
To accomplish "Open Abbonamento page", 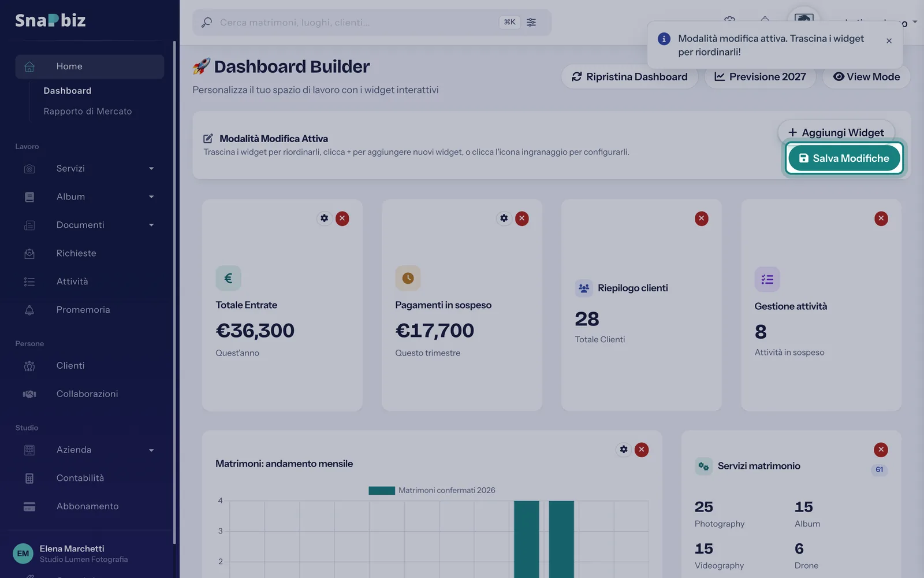I will tap(90, 507).
